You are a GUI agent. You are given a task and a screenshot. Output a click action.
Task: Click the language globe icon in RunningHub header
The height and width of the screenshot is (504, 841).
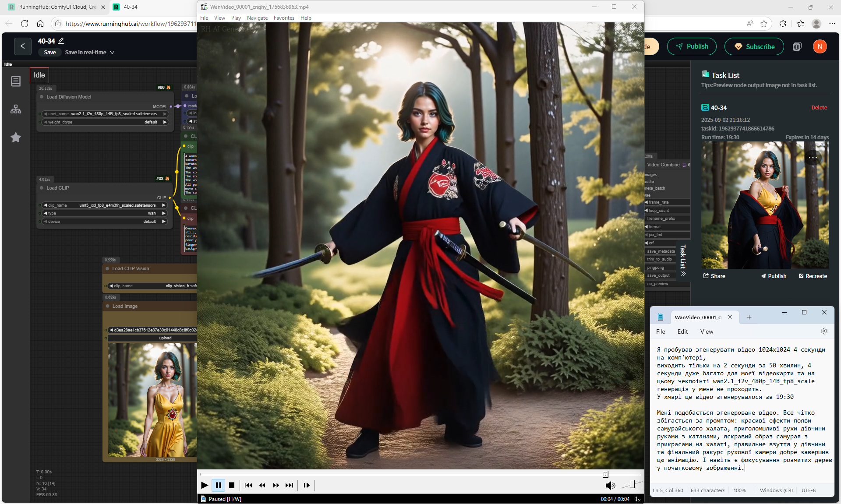(x=797, y=46)
